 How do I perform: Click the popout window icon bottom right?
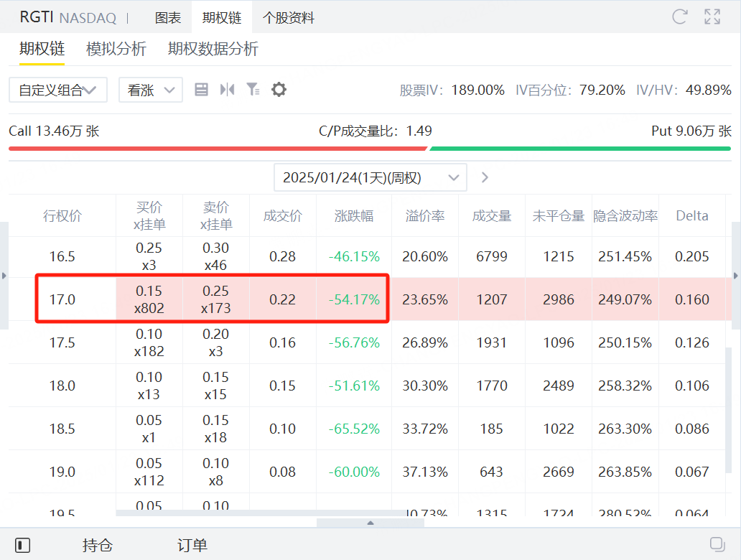tap(717, 544)
